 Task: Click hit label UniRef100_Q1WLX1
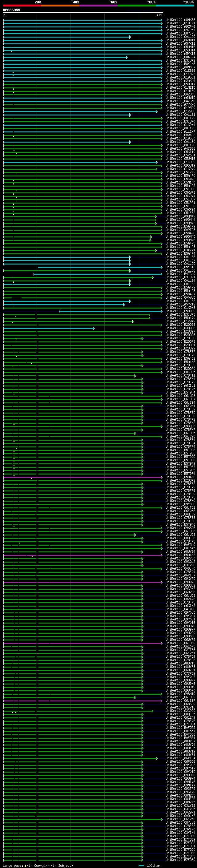pyautogui.click(x=180, y=23)
